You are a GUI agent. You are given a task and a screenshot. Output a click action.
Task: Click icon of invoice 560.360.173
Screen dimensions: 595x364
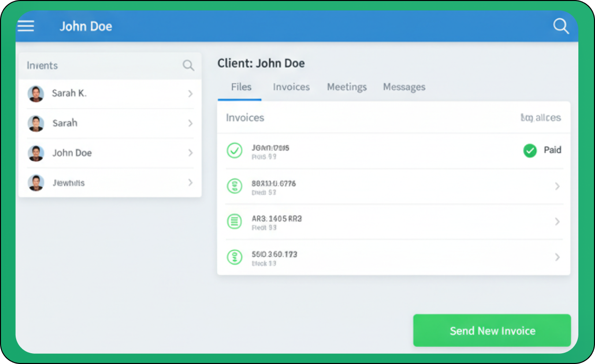235,257
